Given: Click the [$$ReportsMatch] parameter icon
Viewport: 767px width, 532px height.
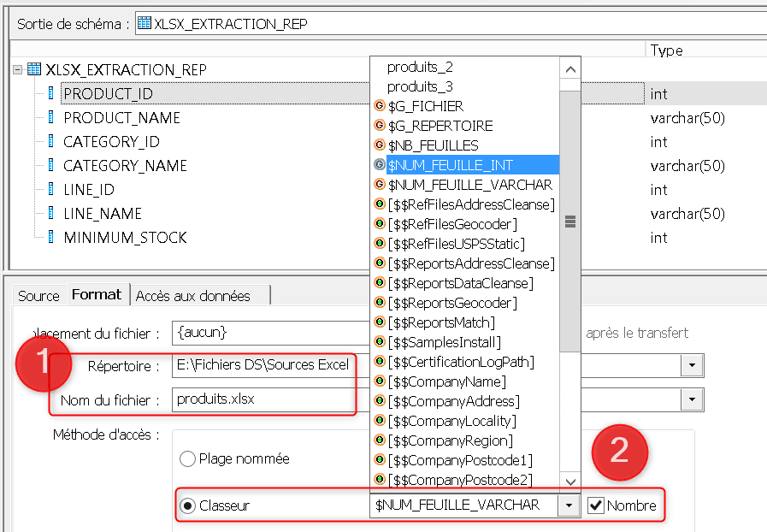Looking at the screenshot, I should coord(380,322).
